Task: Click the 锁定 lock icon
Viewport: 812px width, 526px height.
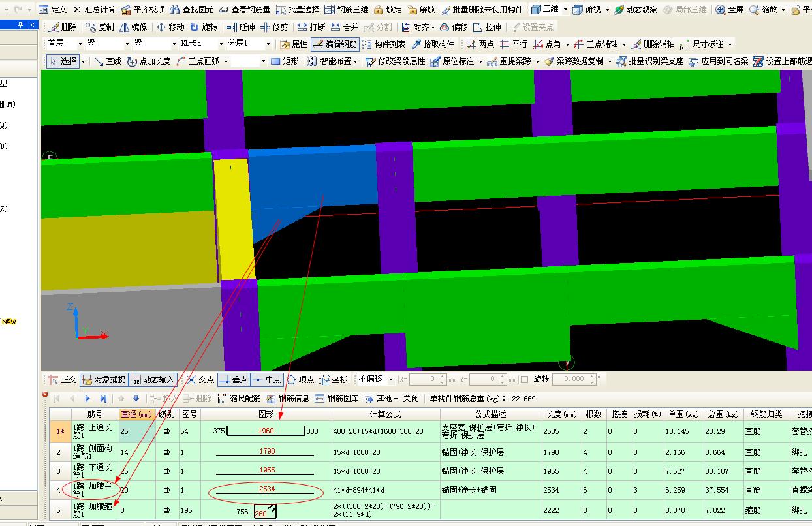Action: point(388,10)
